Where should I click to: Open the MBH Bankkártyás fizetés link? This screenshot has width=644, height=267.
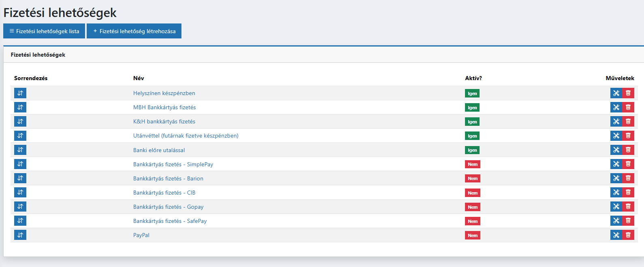(164, 107)
